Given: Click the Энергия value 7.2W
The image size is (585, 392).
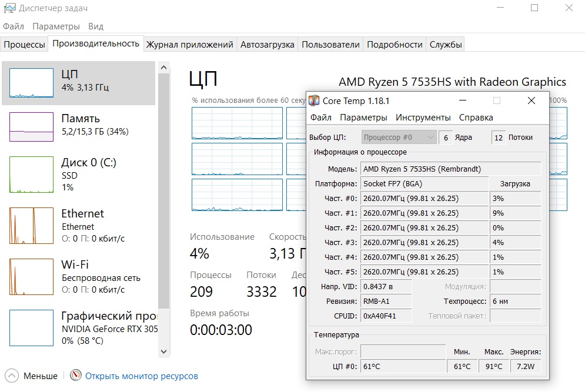Looking at the screenshot, I should [525, 366].
